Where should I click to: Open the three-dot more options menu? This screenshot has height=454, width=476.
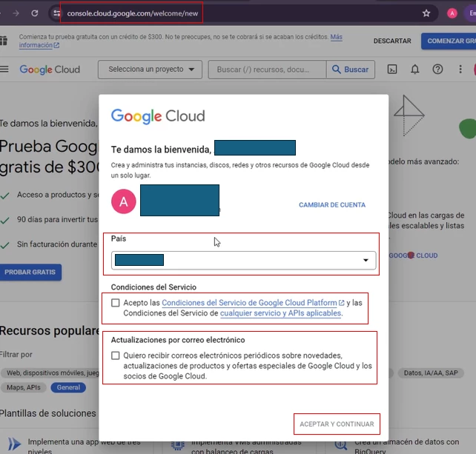(x=460, y=70)
